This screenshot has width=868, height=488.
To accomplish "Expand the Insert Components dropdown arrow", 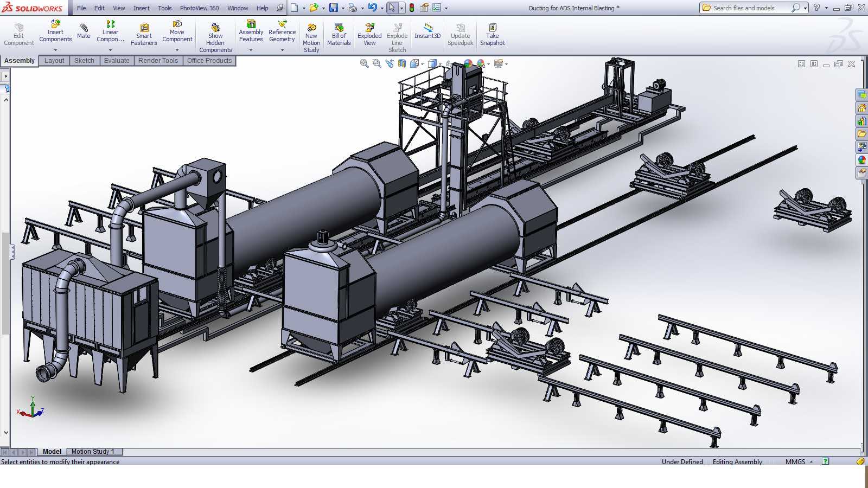I will (x=55, y=50).
